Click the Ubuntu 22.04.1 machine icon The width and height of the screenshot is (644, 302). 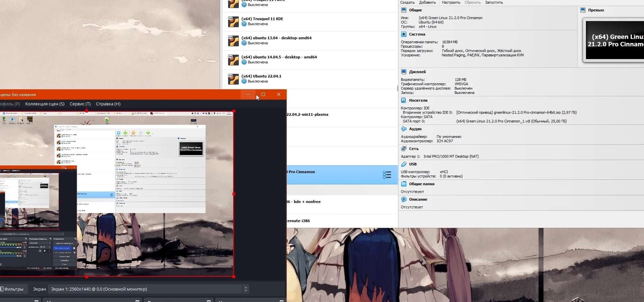[233, 79]
